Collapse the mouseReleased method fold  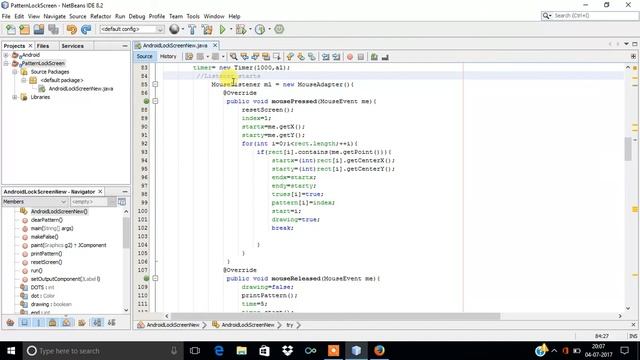[x=155, y=278]
